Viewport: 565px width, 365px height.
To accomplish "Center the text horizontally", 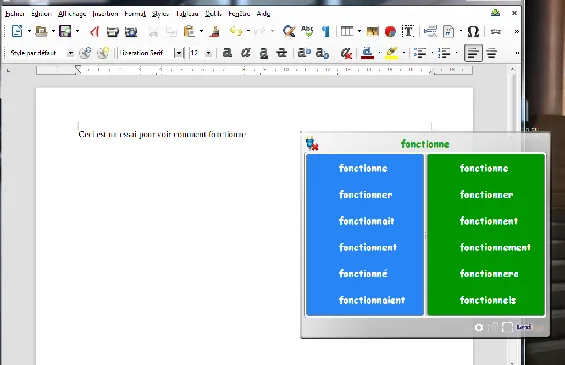I will (x=491, y=53).
